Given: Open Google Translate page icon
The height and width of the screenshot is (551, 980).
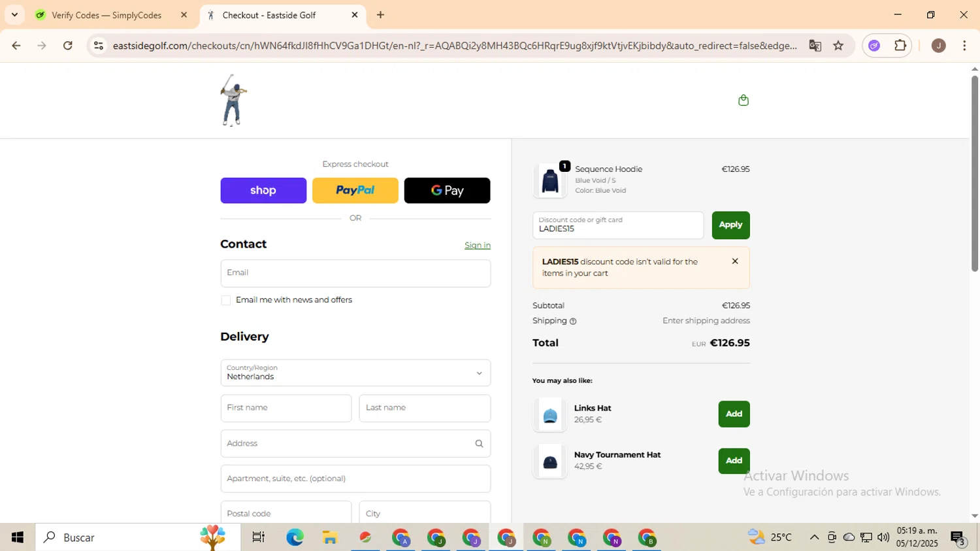Looking at the screenshot, I should (x=815, y=46).
